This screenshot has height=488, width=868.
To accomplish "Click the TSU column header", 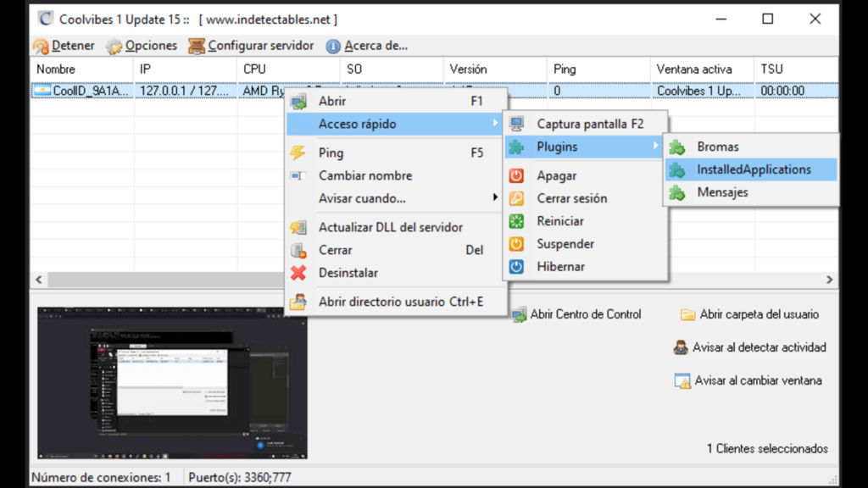I will (796, 69).
